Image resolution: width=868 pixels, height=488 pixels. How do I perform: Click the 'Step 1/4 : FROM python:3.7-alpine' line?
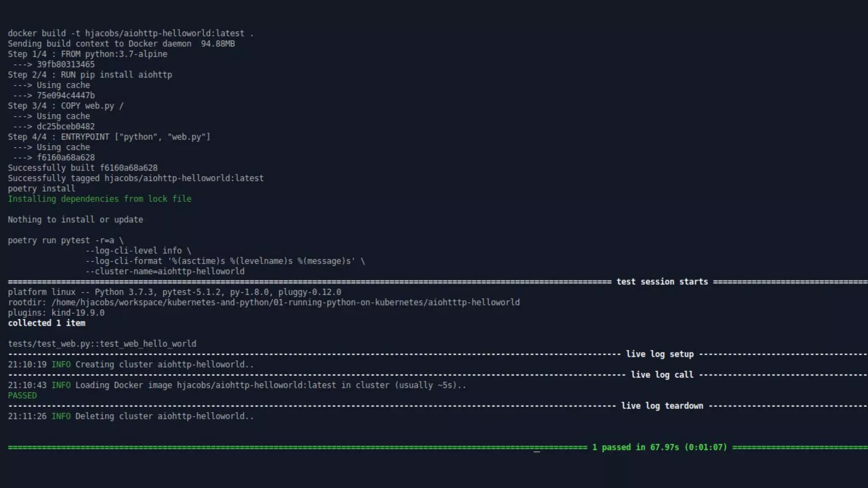click(x=87, y=54)
